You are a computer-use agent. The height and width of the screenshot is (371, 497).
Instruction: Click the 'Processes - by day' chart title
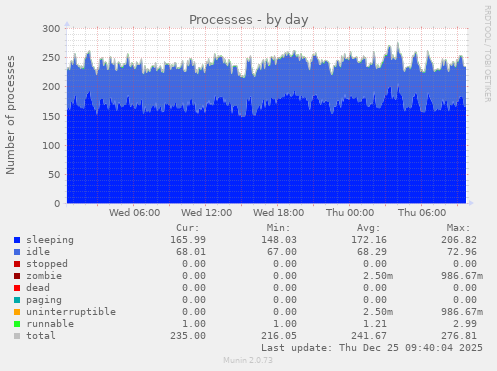(x=249, y=20)
